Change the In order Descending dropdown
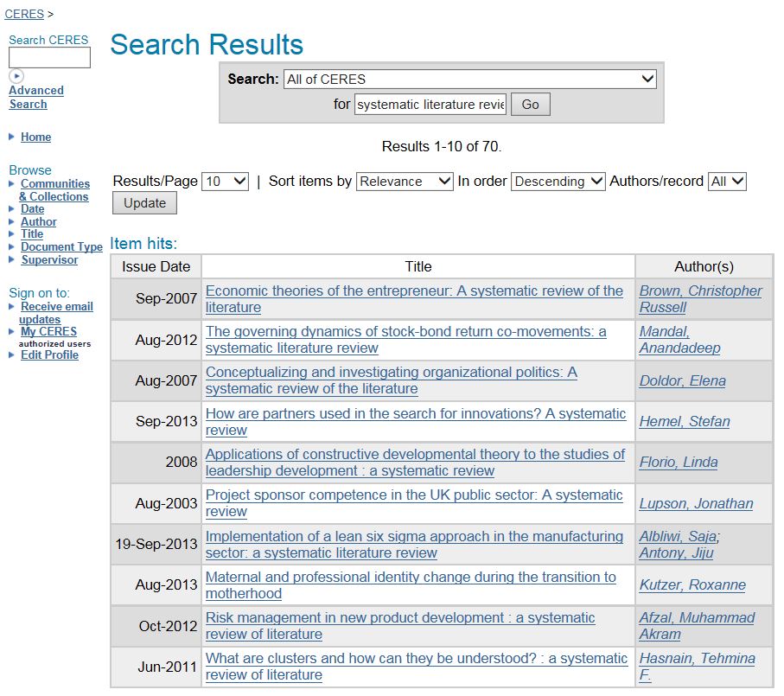784x696 pixels. (x=558, y=182)
